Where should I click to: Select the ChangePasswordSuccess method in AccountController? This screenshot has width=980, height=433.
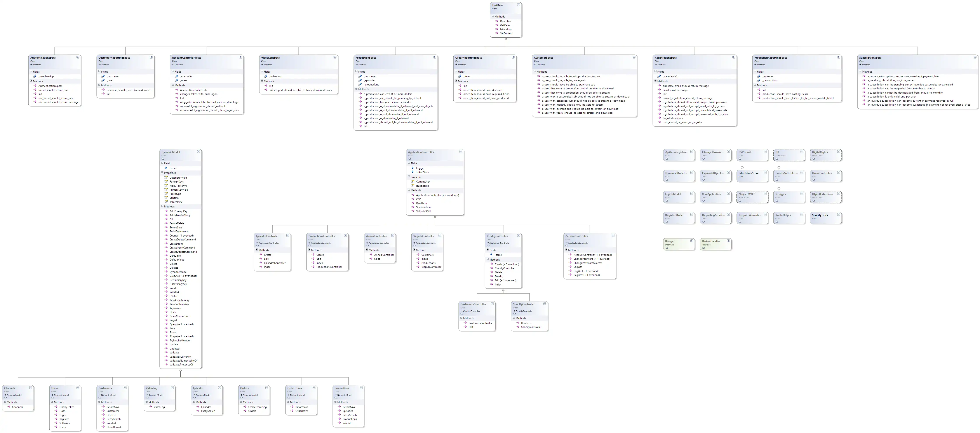588,263
